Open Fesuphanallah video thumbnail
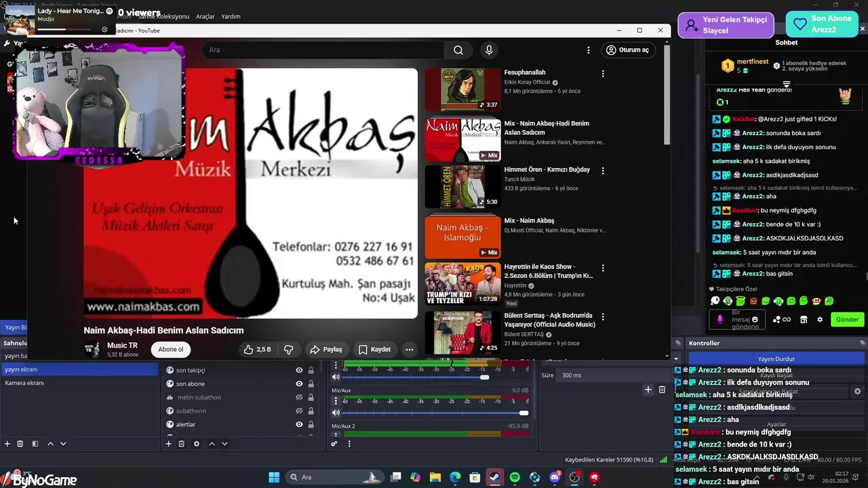The width and height of the screenshot is (868, 488). [x=462, y=89]
